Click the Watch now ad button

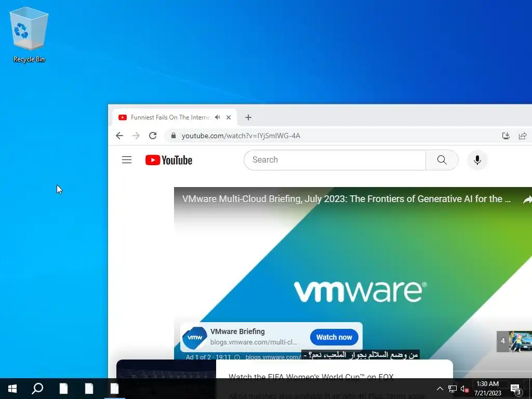click(x=334, y=337)
